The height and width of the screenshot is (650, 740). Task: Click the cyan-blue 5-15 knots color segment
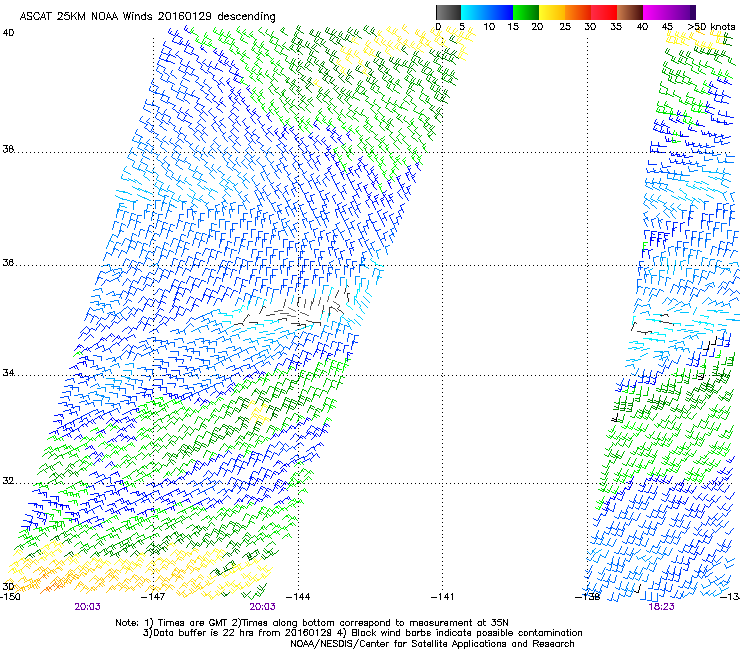tap(487, 12)
